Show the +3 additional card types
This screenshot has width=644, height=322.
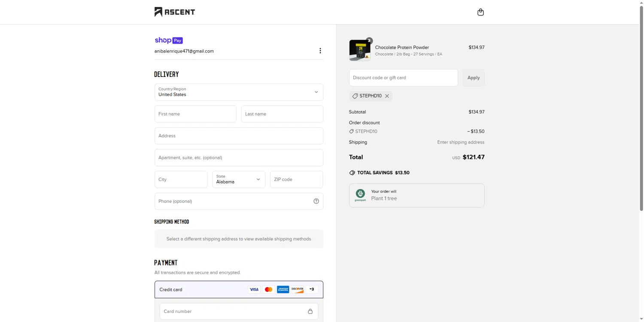(312, 289)
